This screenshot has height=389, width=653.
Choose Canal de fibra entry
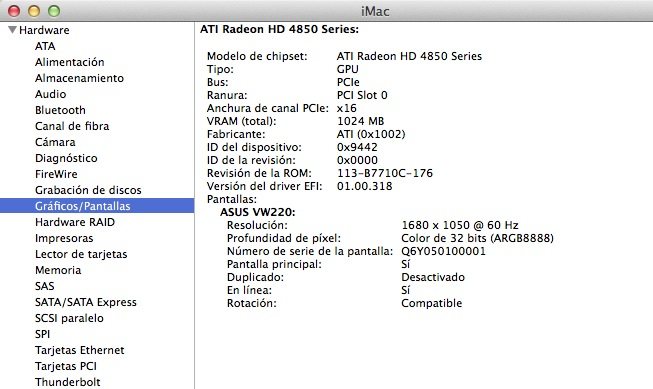point(72,126)
